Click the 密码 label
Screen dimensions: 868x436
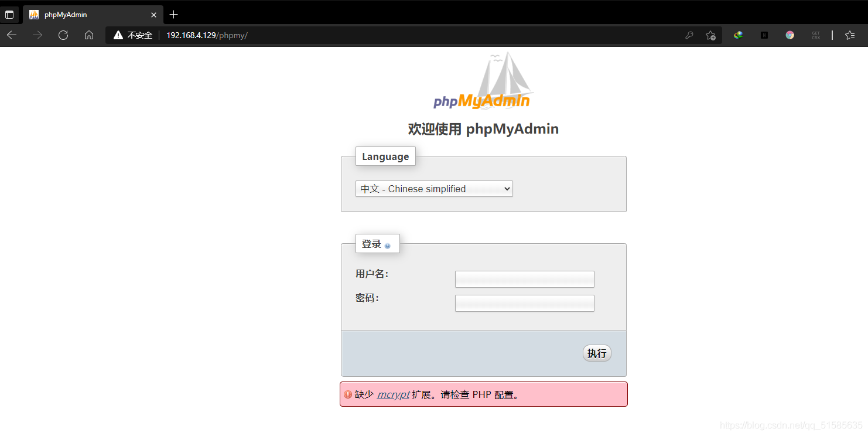(x=367, y=298)
